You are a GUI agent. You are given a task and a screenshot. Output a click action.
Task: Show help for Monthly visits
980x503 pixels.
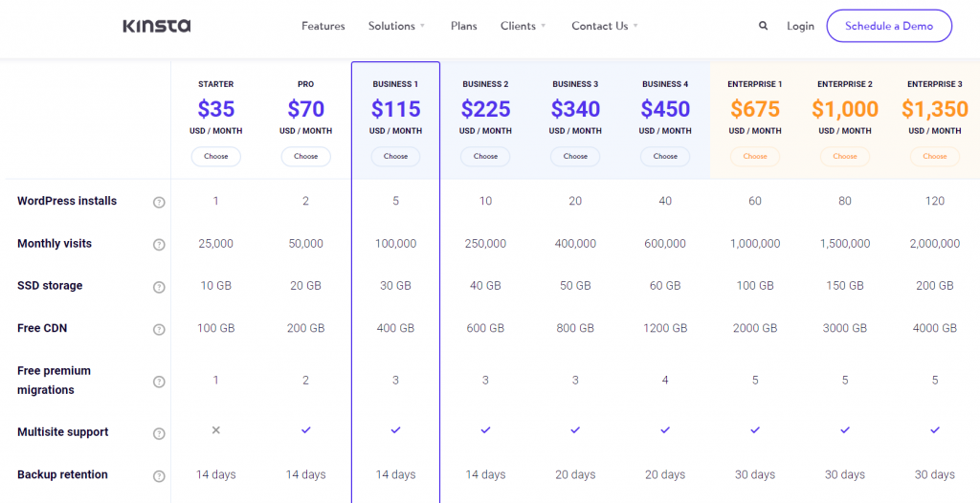click(160, 245)
